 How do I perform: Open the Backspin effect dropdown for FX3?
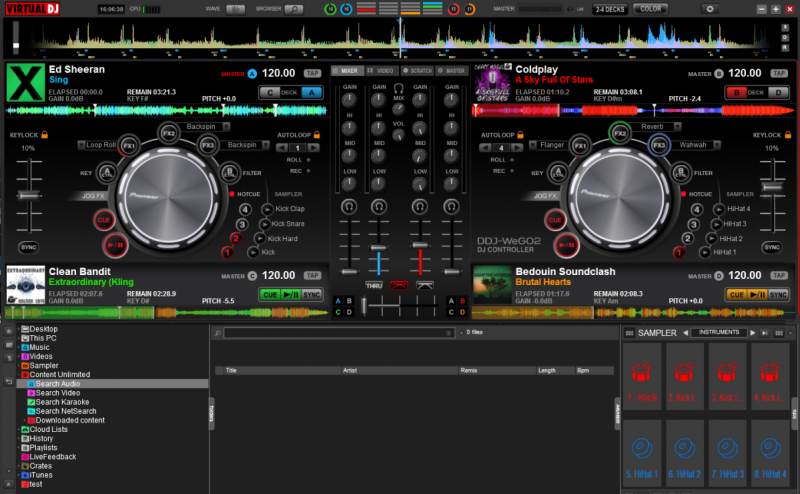pos(266,145)
